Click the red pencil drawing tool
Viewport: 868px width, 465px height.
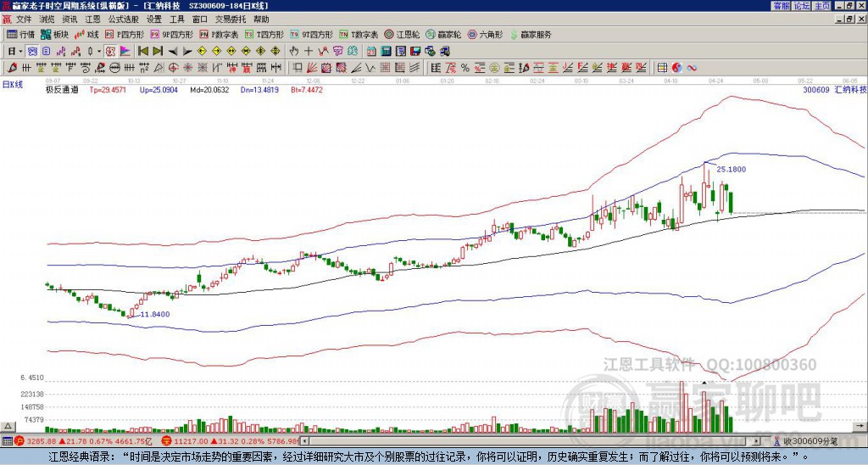12,68
